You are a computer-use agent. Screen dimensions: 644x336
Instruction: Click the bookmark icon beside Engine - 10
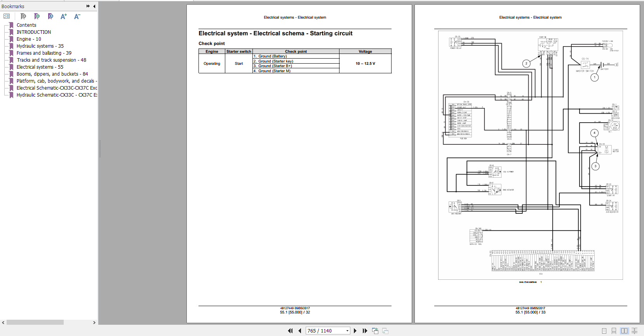tap(11, 39)
